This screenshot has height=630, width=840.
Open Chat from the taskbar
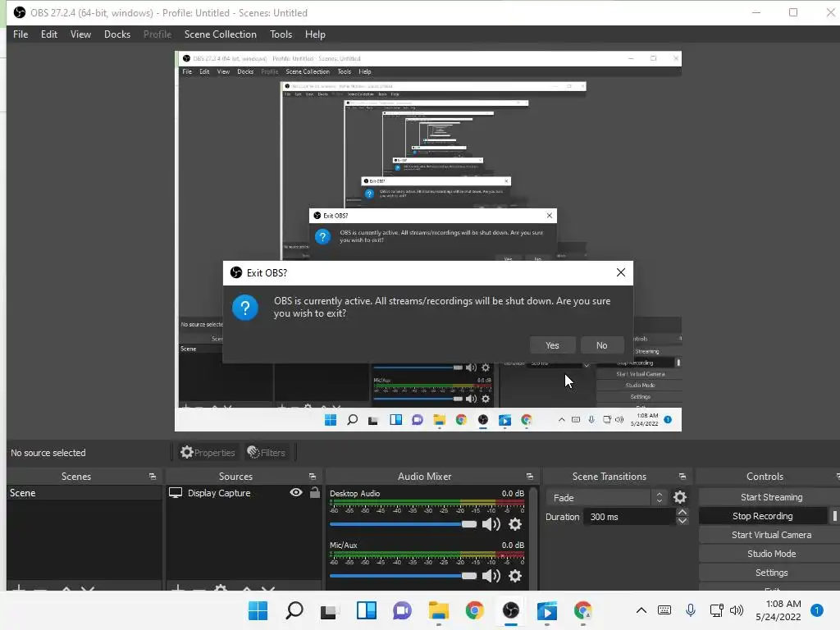click(402, 610)
